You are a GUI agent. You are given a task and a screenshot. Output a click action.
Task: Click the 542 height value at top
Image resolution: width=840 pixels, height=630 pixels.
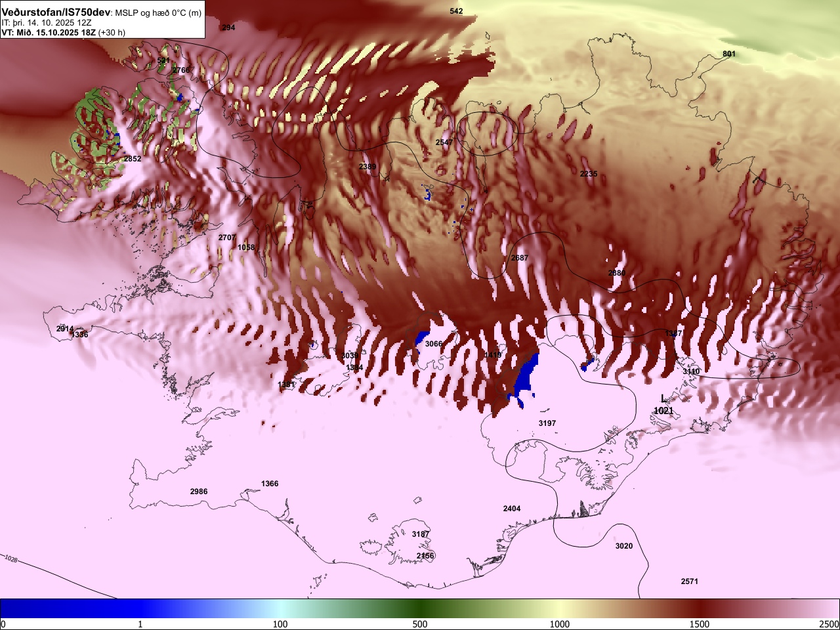[x=456, y=11]
